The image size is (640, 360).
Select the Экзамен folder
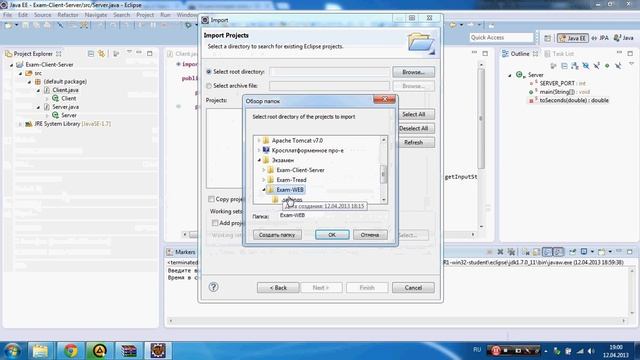(282, 160)
